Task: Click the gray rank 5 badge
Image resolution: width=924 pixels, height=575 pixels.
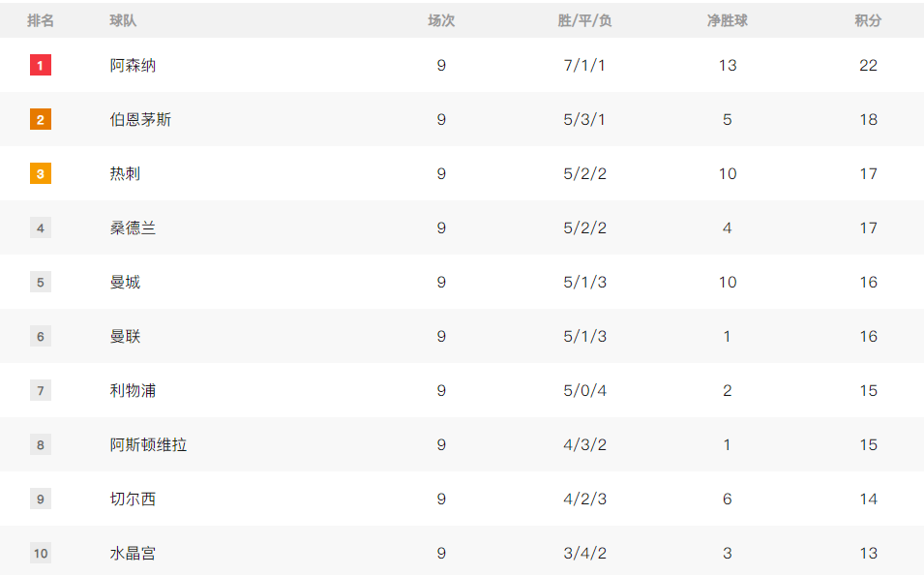Action: (40, 283)
